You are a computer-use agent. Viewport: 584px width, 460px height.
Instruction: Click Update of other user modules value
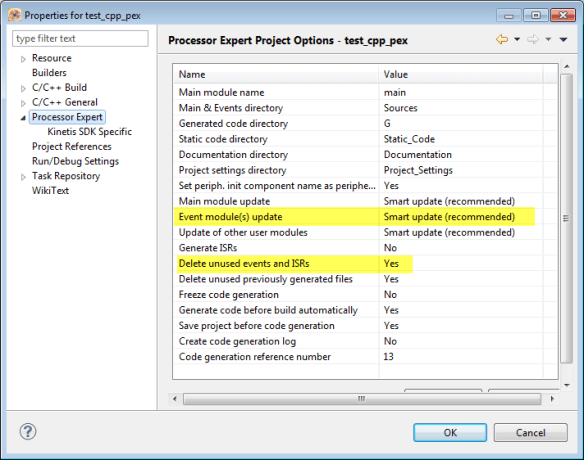pyautogui.click(x=449, y=233)
